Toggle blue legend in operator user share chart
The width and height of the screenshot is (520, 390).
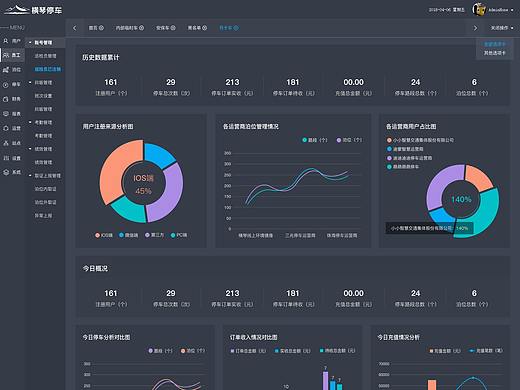(x=405, y=149)
